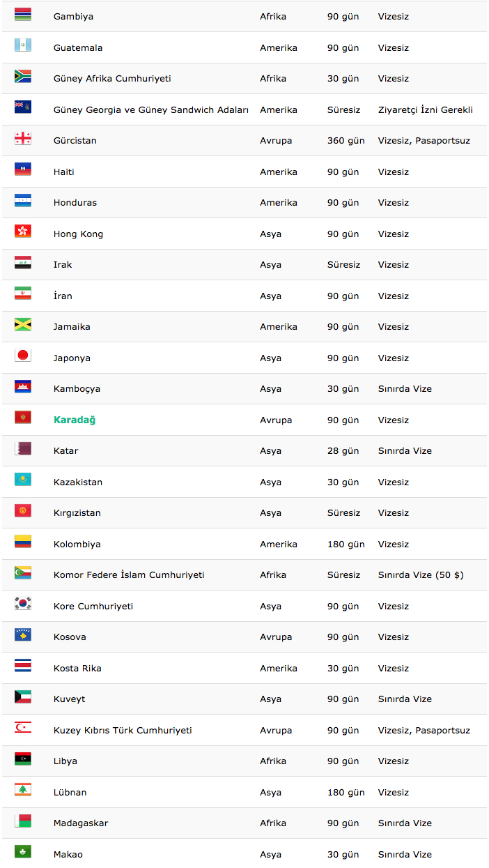Click the 360 gün duration cell
The image size is (489, 868).
pyautogui.click(x=346, y=141)
